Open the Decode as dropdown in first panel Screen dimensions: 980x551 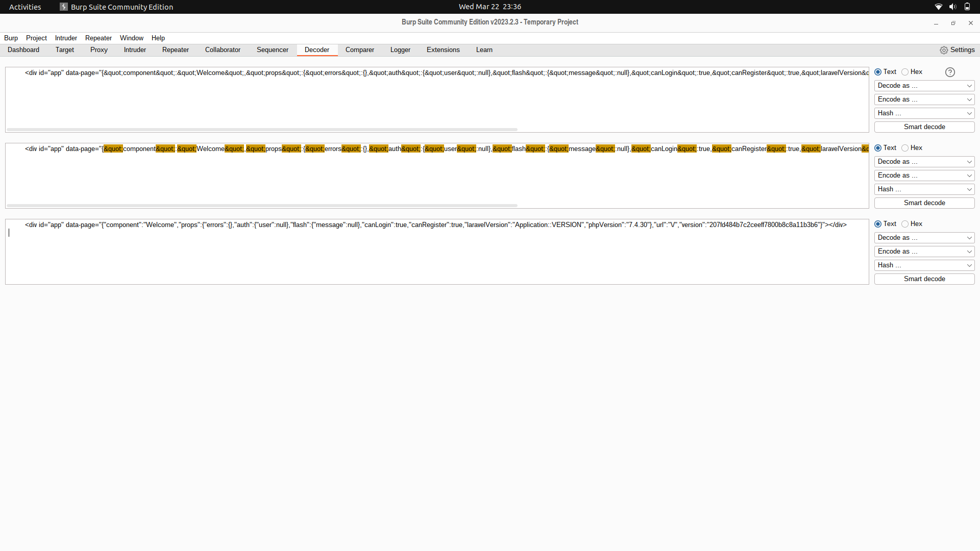pyautogui.click(x=924, y=85)
